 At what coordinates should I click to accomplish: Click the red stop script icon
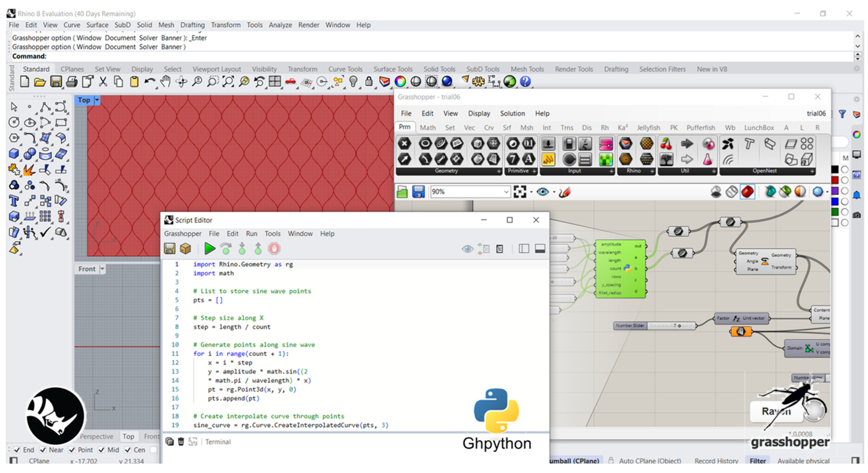click(x=274, y=249)
